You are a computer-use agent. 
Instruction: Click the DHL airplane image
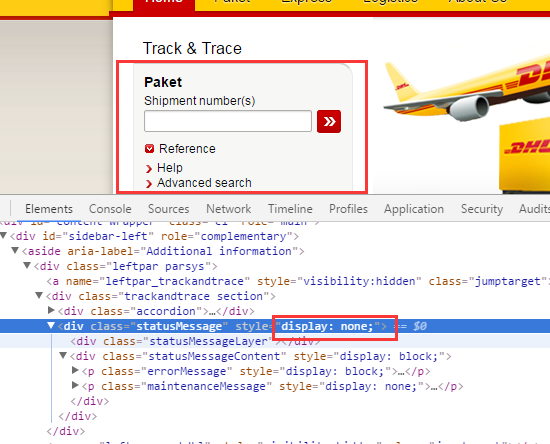point(467,88)
